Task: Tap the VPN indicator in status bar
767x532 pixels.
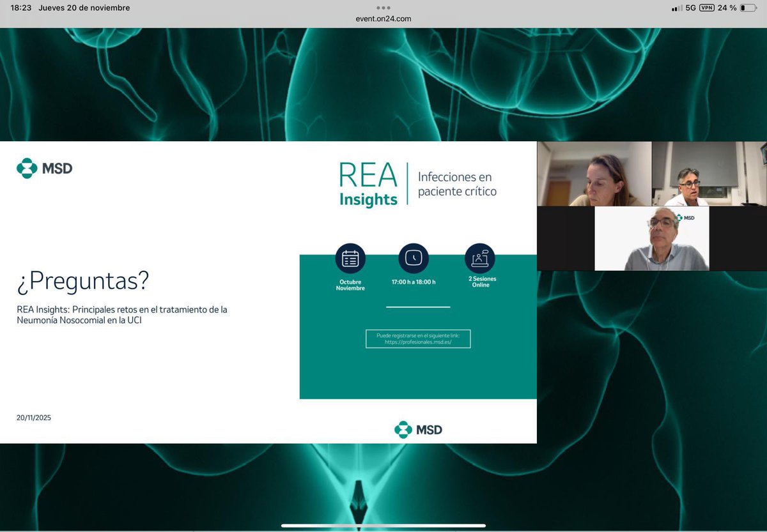Action: [x=707, y=8]
